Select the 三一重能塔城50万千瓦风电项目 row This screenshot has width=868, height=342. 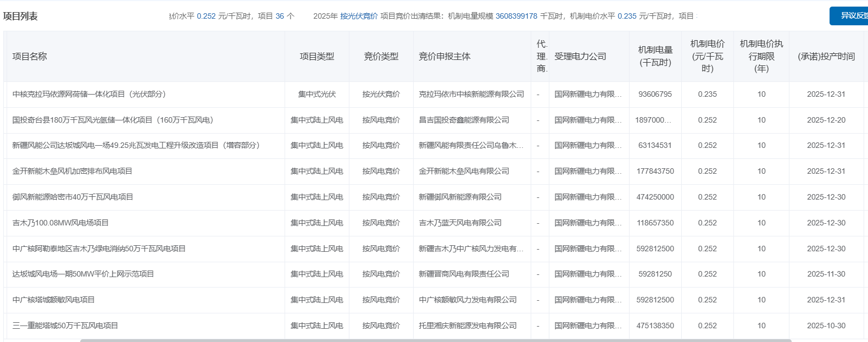click(x=65, y=326)
